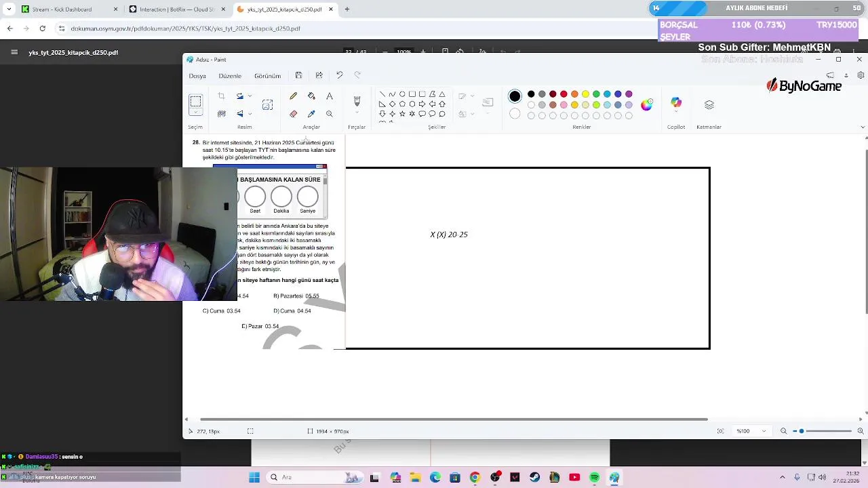Open the Copilot tool in Paint
Viewport: 868px width, 488px height.
pos(676,102)
